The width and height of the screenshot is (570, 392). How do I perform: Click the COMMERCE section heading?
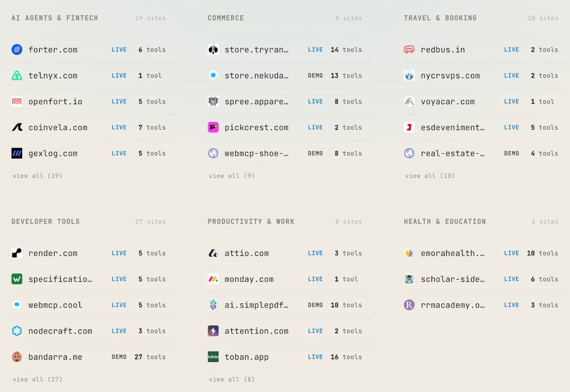(226, 18)
